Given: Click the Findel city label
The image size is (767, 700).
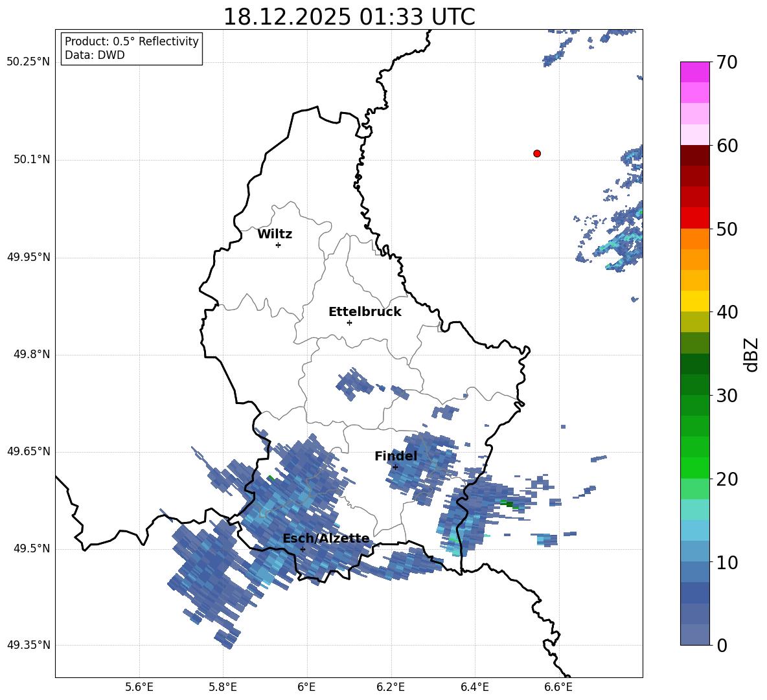Looking at the screenshot, I should pyautogui.click(x=396, y=456).
